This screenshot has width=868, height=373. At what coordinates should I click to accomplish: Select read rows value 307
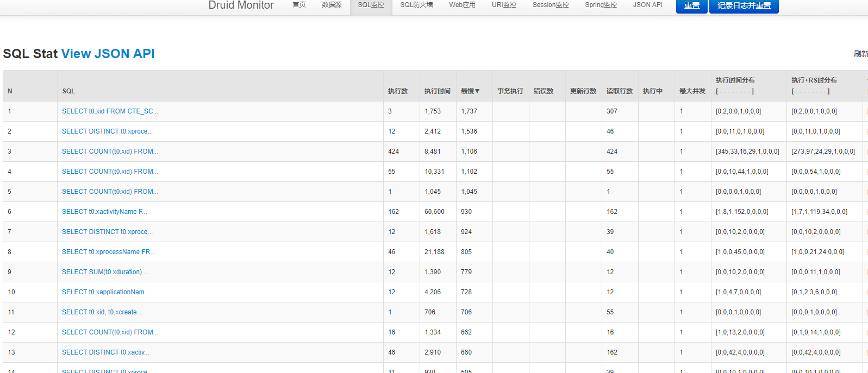[x=612, y=111]
